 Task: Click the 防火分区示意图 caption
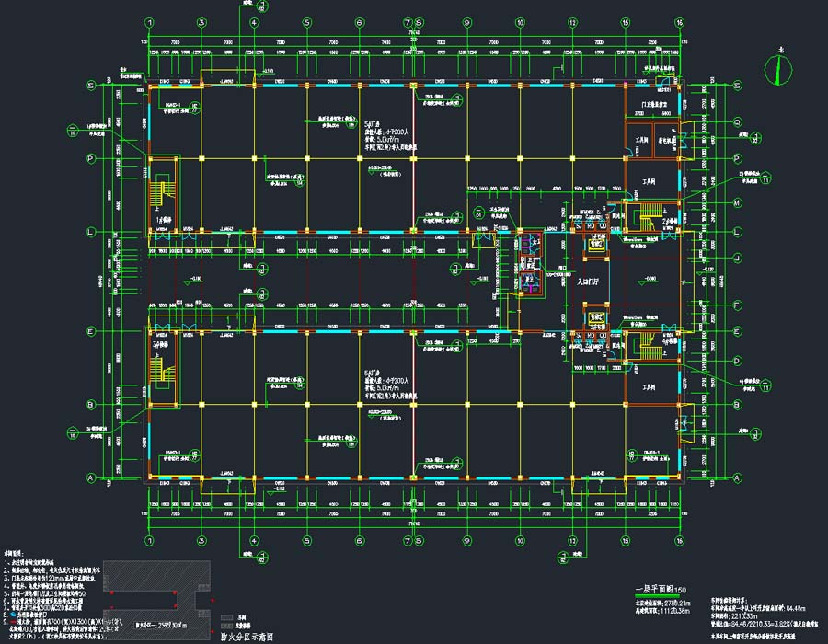(247, 638)
